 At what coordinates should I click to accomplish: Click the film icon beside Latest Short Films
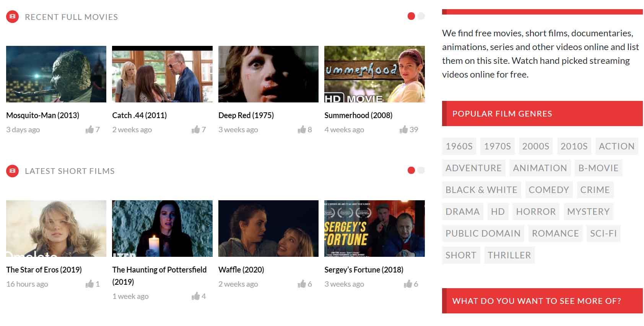[12, 171]
